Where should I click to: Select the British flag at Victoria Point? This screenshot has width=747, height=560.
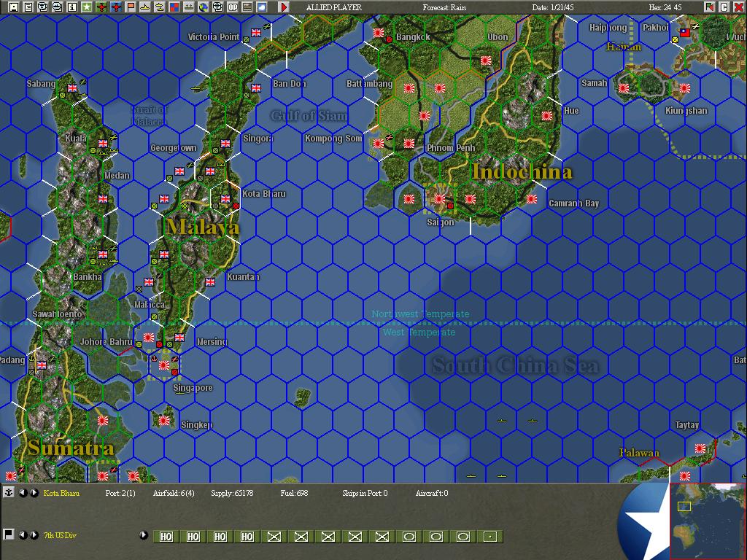click(x=256, y=32)
